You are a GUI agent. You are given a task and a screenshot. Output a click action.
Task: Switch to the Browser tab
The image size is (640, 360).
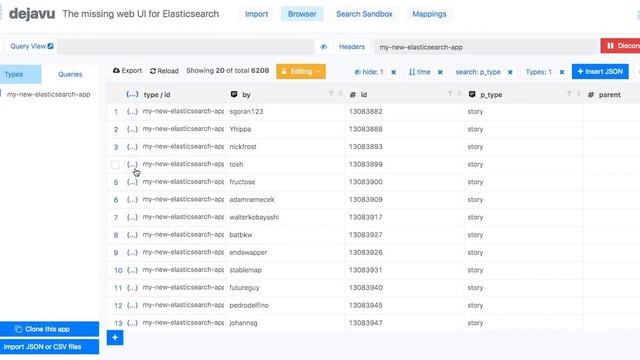[302, 14]
